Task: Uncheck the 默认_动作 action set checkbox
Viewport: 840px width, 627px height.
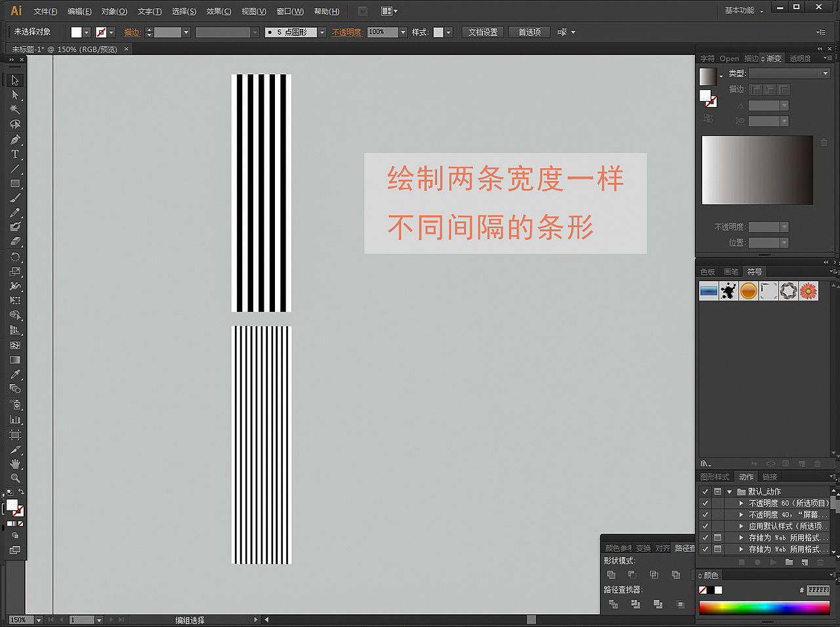Action: click(705, 491)
